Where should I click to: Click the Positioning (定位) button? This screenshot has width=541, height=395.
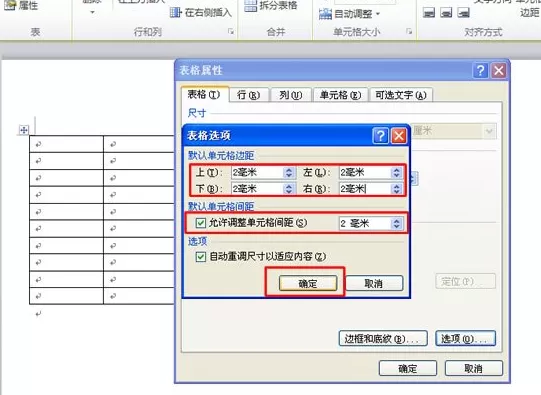(465, 282)
